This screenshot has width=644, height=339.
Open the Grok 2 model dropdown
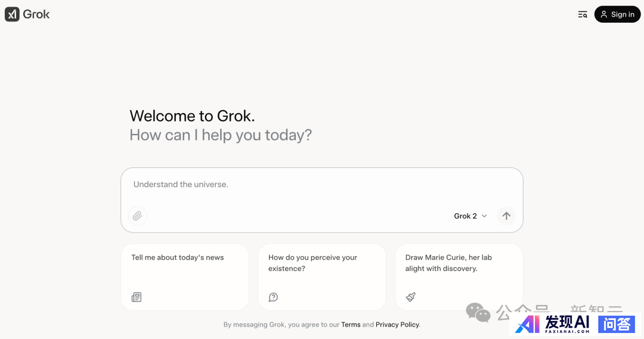pos(470,216)
